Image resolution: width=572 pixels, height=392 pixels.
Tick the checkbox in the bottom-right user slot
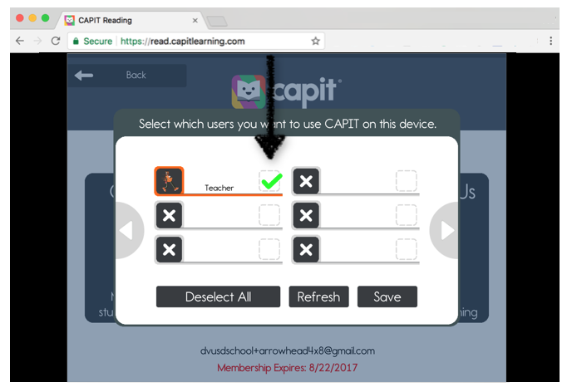point(406,249)
